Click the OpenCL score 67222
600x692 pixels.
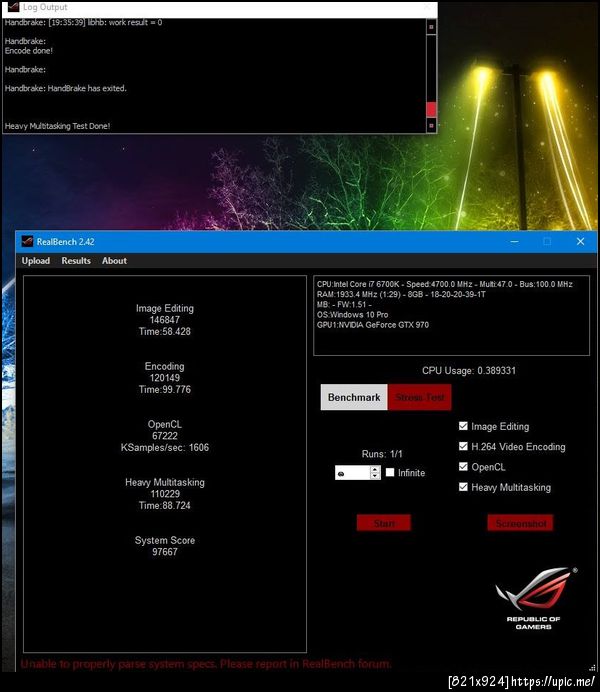coord(165,436)
